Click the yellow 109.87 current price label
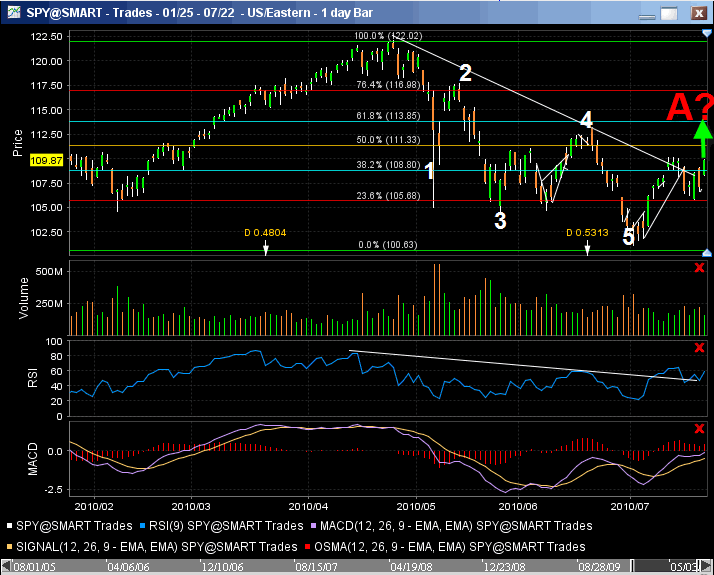Viewport: 714px width, 575px height. tap(46, 160)
